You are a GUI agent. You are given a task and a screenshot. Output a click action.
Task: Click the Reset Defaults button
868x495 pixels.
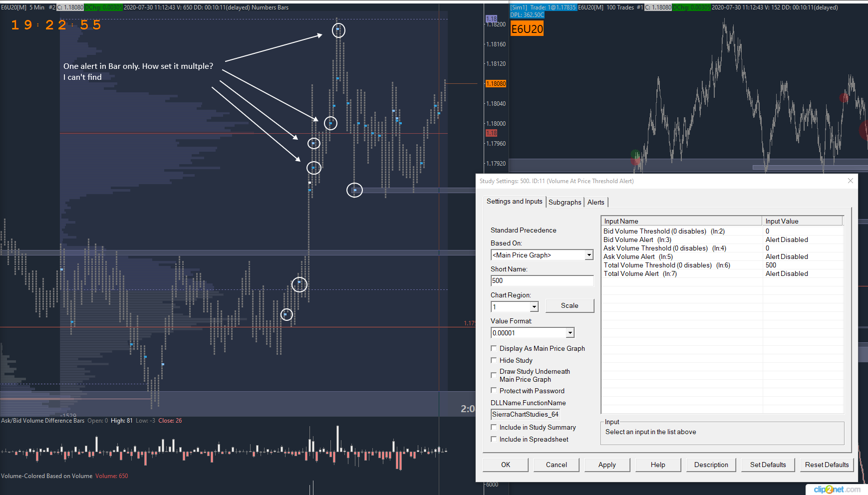click(x=827, y=465)
